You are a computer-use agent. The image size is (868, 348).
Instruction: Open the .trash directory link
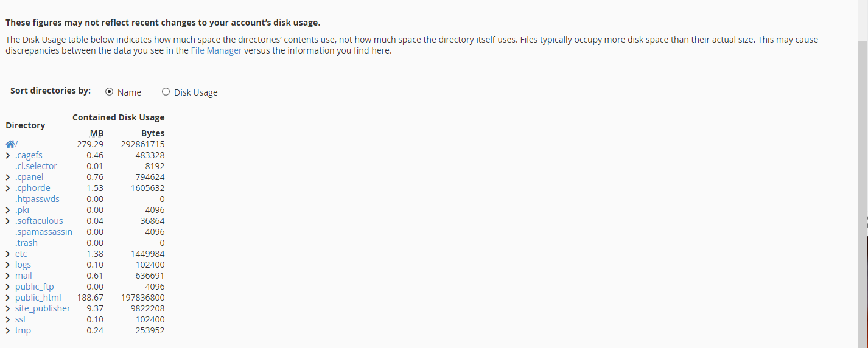26,243
